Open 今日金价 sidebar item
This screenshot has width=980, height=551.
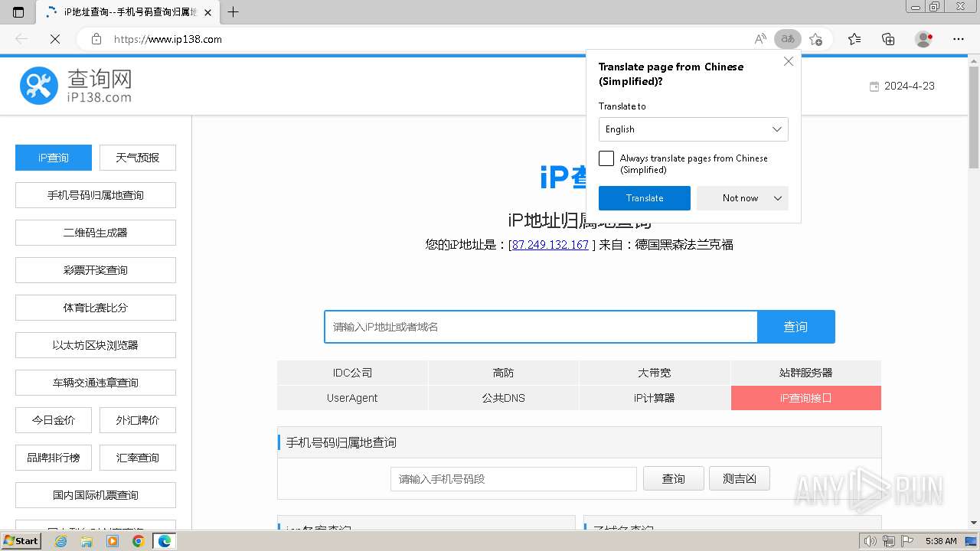pos(54,420)
